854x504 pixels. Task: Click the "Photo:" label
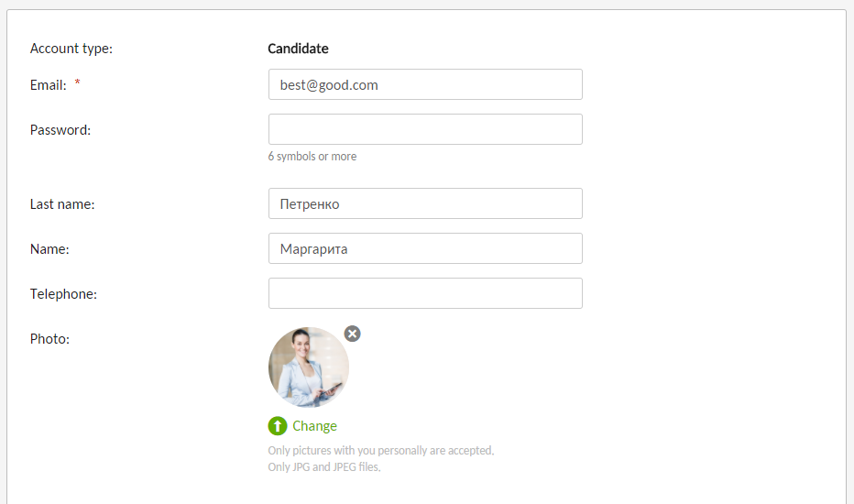(x=49, y=339)
